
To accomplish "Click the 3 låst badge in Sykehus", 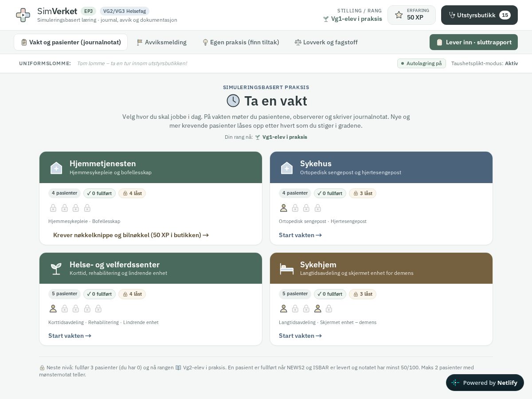I will (x=363, y=193).
